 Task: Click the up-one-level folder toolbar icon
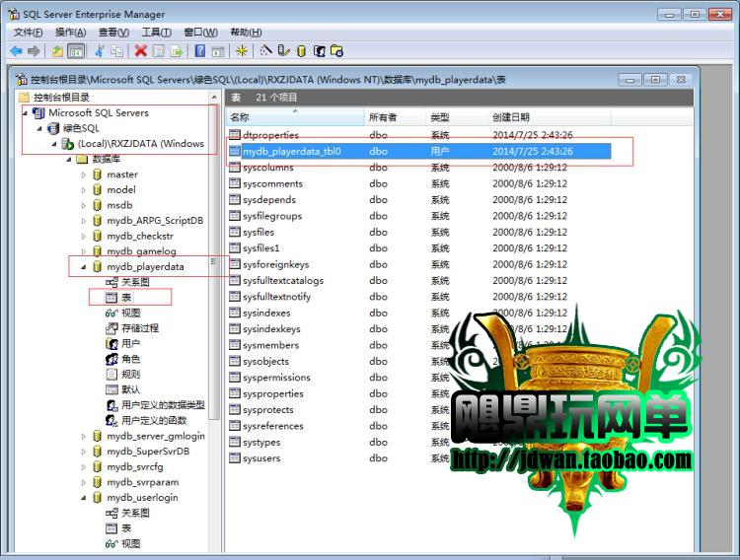[x=57, y=51]
